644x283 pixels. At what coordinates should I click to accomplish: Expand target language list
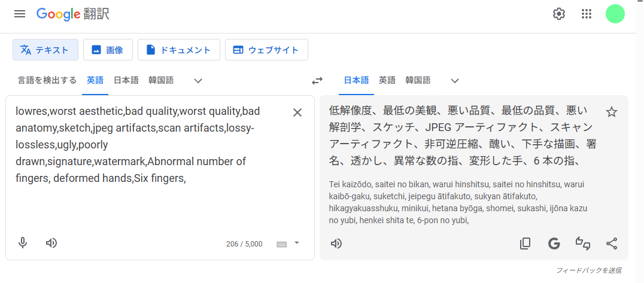click(x=455, y=80)
